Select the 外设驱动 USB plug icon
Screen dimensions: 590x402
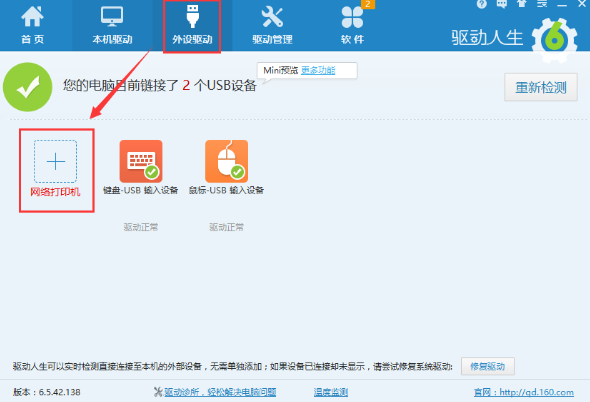[x=192, y=17]
